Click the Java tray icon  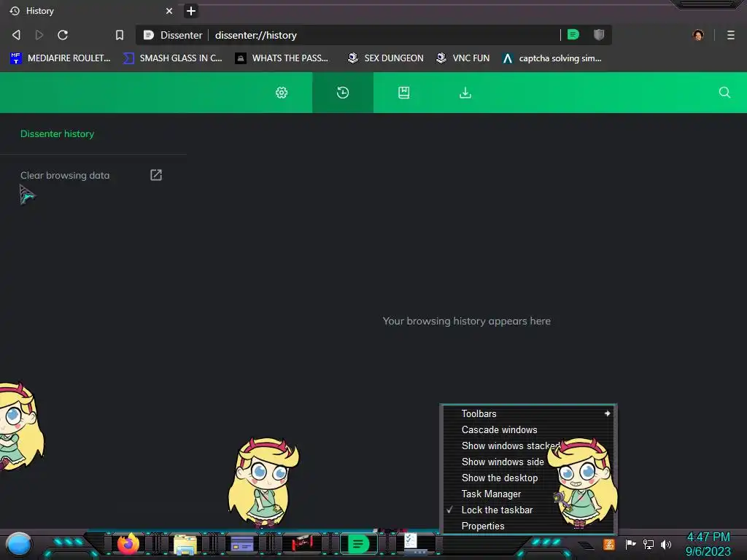click(609, 544)
